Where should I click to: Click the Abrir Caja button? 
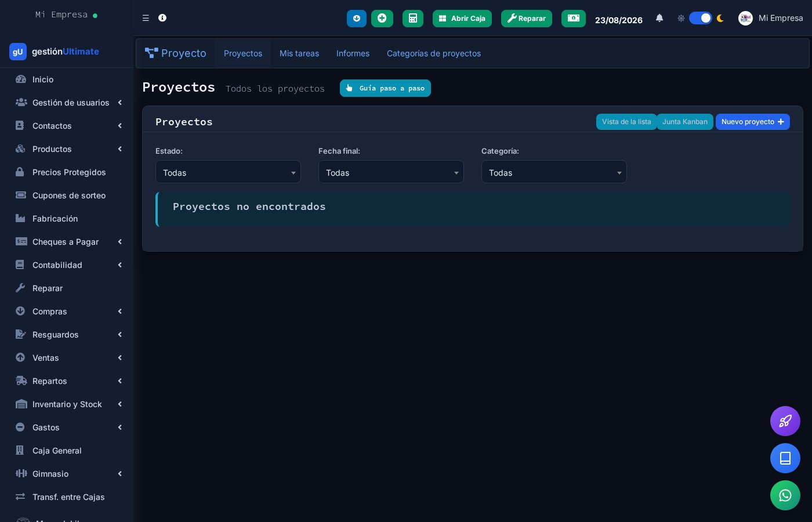tap(462, 19)
